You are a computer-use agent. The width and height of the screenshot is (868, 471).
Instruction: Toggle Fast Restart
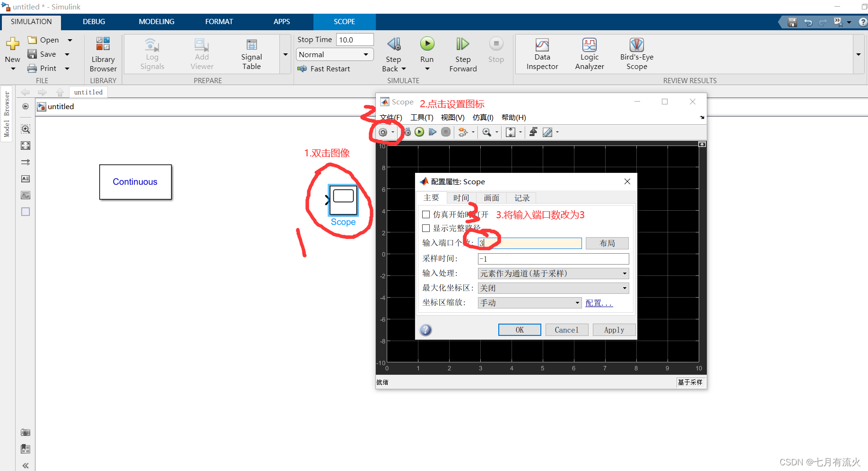(324, 69)
